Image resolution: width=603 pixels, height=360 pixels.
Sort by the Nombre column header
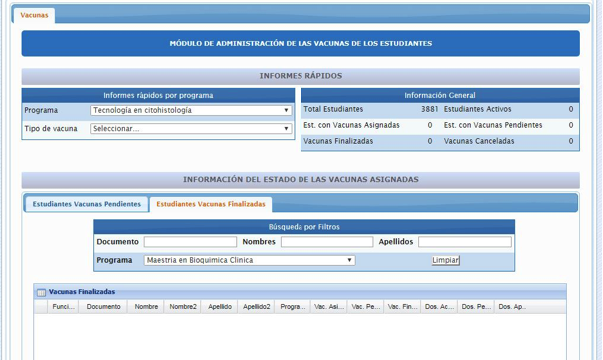click(x=146, y=307)
